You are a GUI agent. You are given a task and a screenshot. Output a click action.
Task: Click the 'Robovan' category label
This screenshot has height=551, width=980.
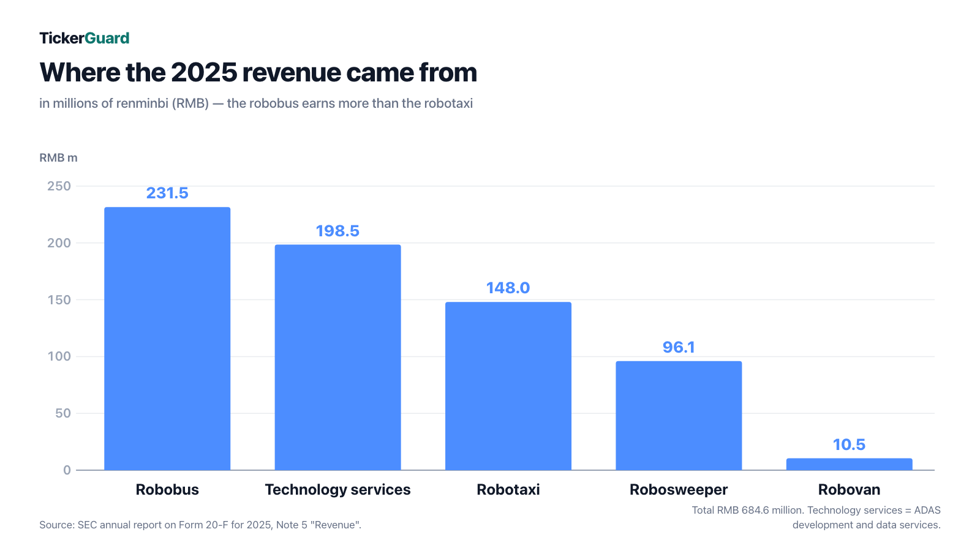point(849,490)
